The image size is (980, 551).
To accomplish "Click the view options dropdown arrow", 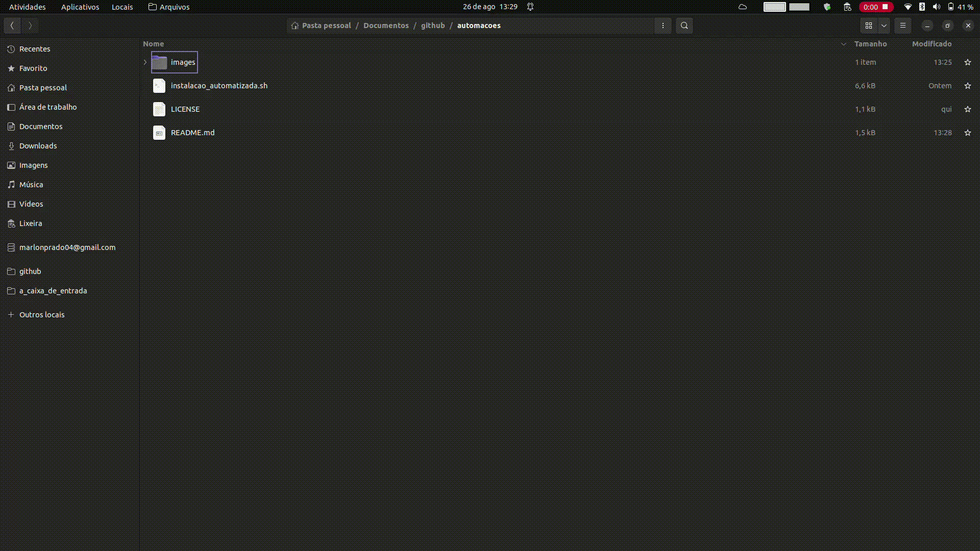I will pos(884,26).
